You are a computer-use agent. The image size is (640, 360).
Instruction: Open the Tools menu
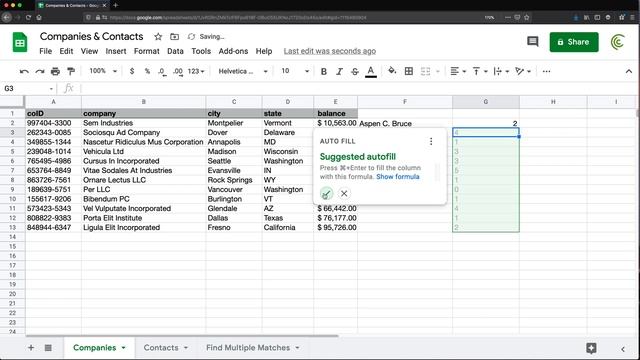click(201, 51)
